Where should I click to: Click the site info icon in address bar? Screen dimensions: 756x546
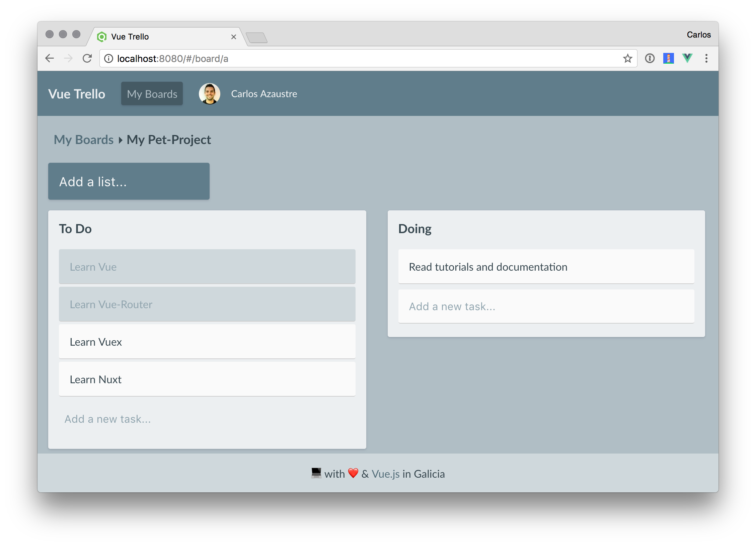[109, 59]
